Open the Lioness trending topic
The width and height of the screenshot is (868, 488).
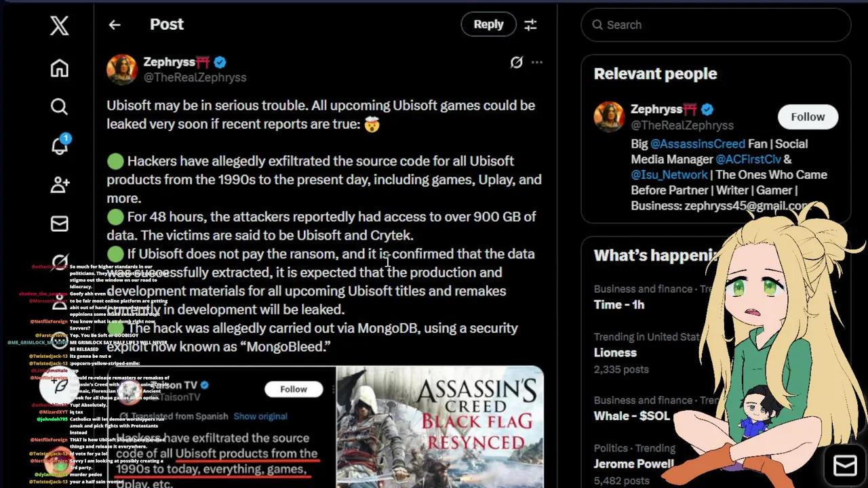coord(615,352)
